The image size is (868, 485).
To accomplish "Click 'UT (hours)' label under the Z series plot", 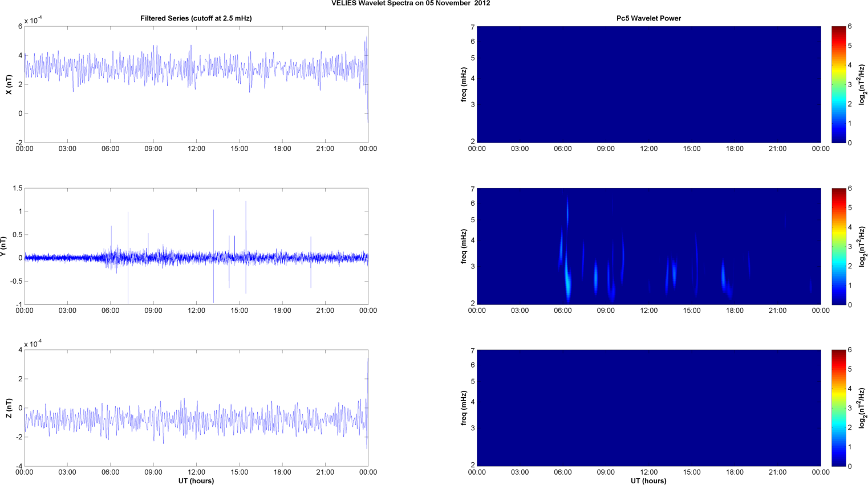I will 196,480.
